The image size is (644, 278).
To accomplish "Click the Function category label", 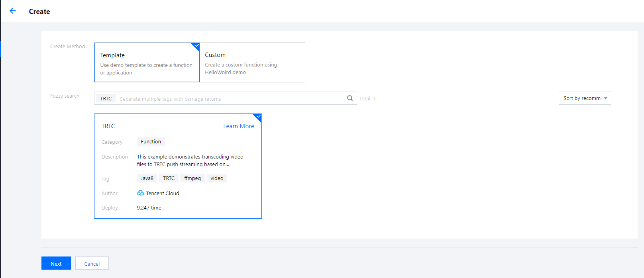I will [151, 141].
